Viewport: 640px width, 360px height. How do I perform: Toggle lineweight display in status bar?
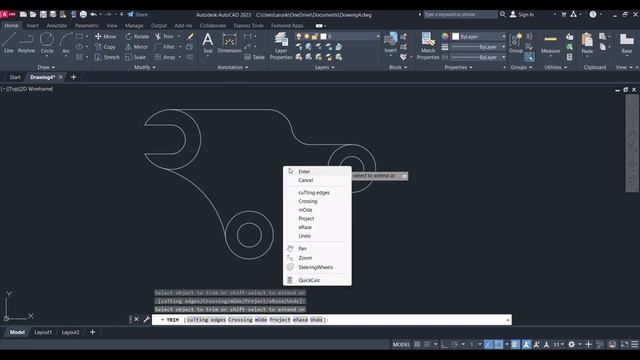516,344
